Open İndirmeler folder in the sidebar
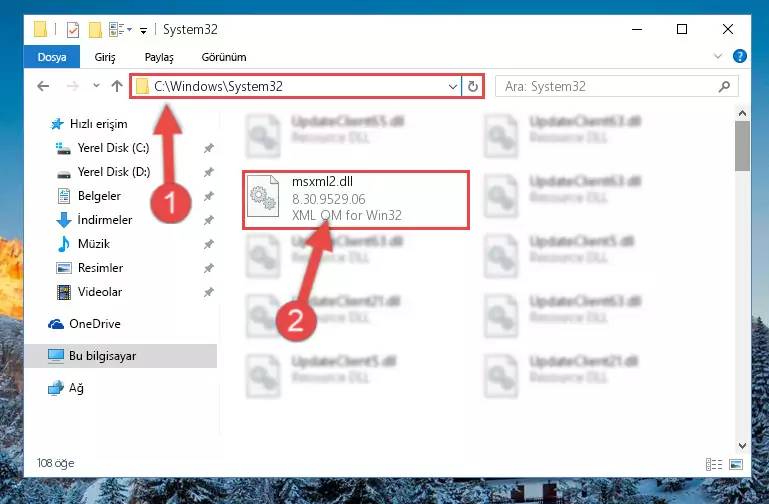 [x=94, y=220]
